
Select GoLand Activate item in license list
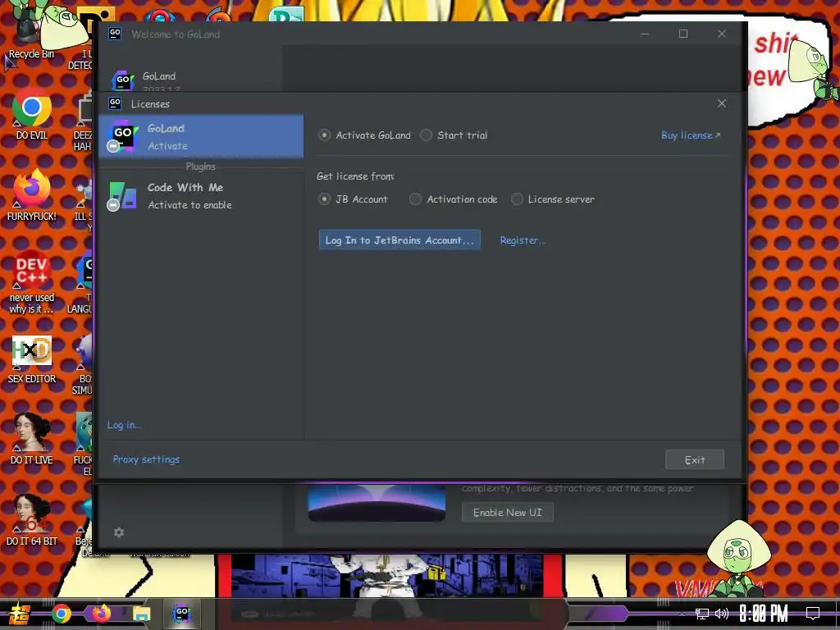[x=201, y=137]
